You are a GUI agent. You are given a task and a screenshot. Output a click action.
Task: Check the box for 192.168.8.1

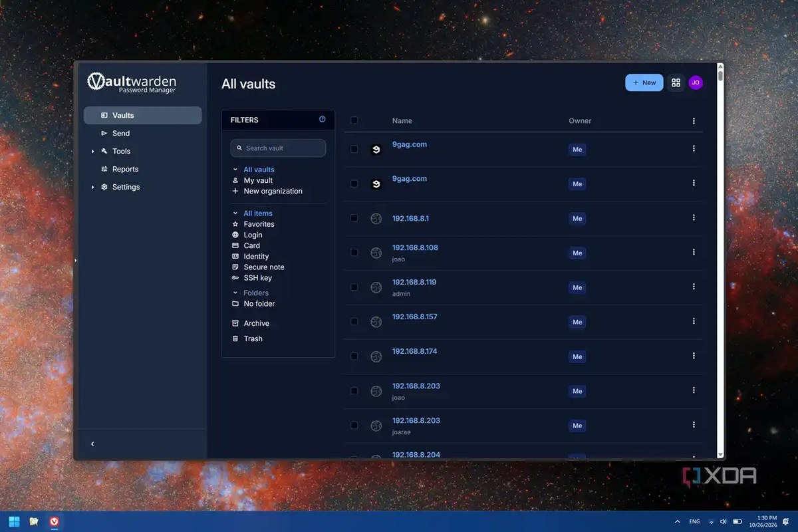coord(354,218)
